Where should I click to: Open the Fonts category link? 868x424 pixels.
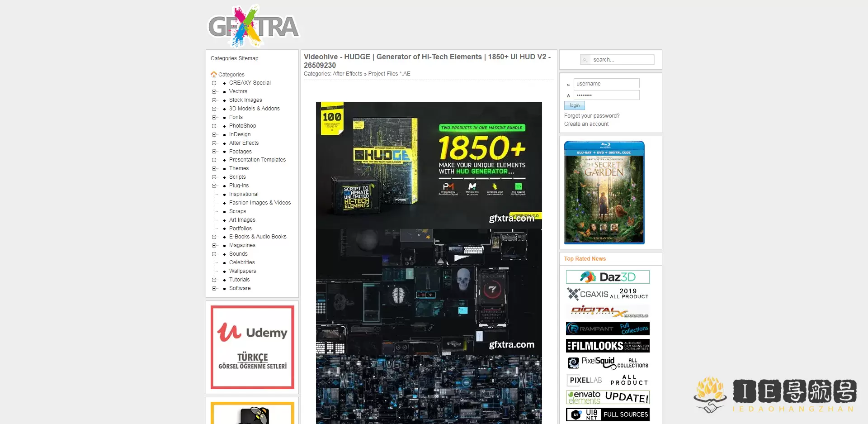(236, 117)
